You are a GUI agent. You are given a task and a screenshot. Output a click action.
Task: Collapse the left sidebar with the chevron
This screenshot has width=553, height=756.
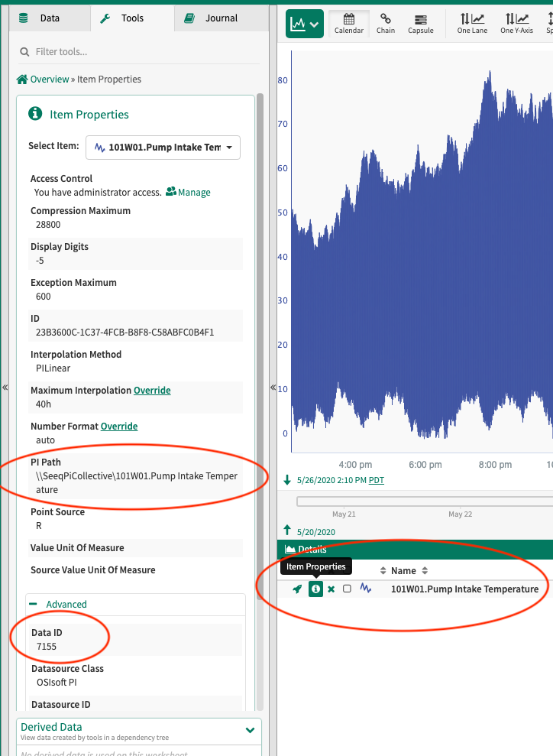pyautogui.click(x=5, y=388)
